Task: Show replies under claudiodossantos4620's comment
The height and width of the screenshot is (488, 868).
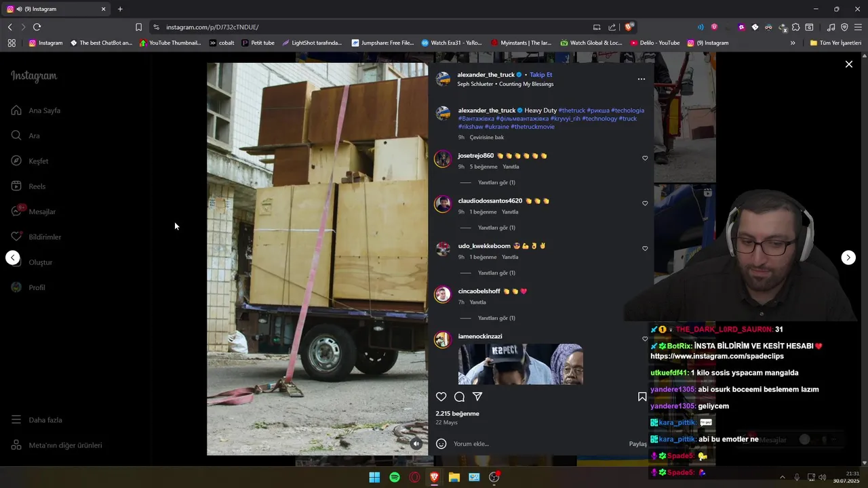Action: click(496, 228)
